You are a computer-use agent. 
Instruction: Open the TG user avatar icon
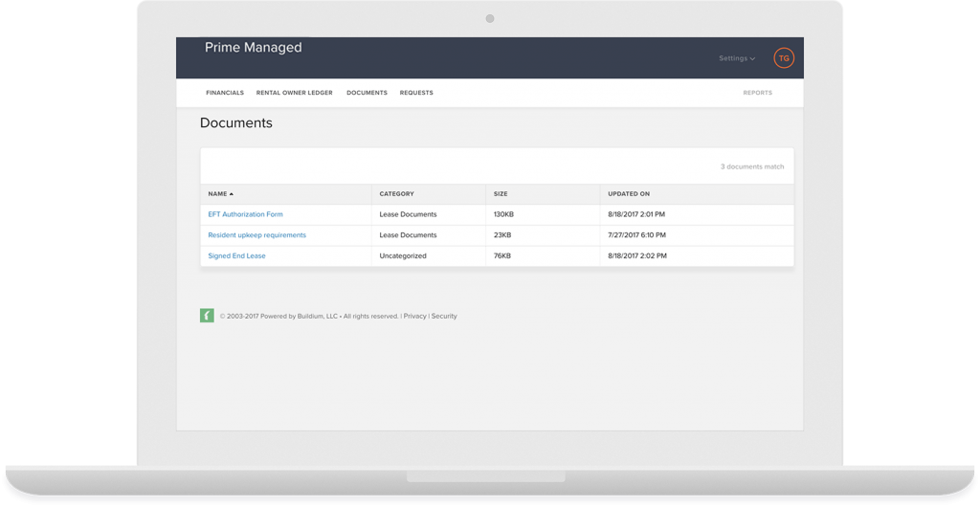click(x=784, y=58)
